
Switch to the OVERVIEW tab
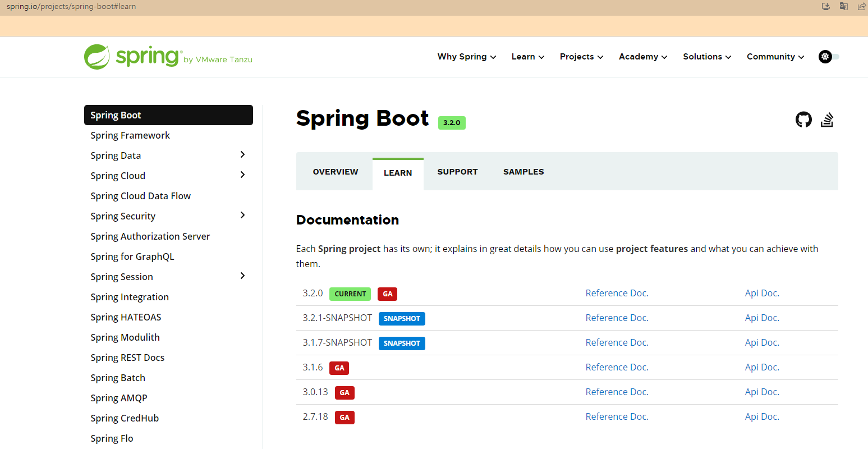click(336, 172)
